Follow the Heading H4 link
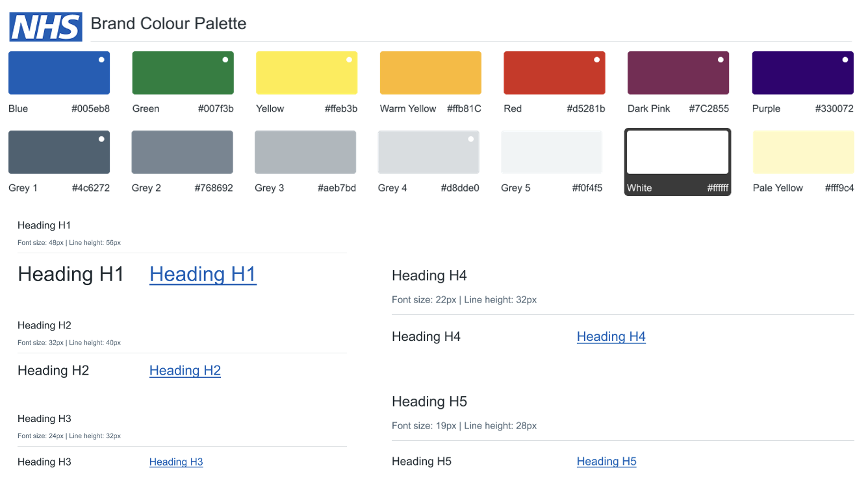 611,336
